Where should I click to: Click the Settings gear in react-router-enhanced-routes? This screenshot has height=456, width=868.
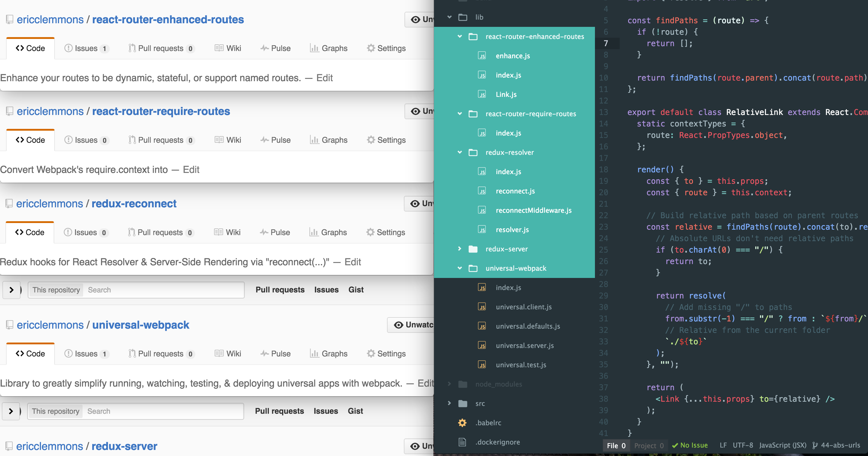(371, 48)
